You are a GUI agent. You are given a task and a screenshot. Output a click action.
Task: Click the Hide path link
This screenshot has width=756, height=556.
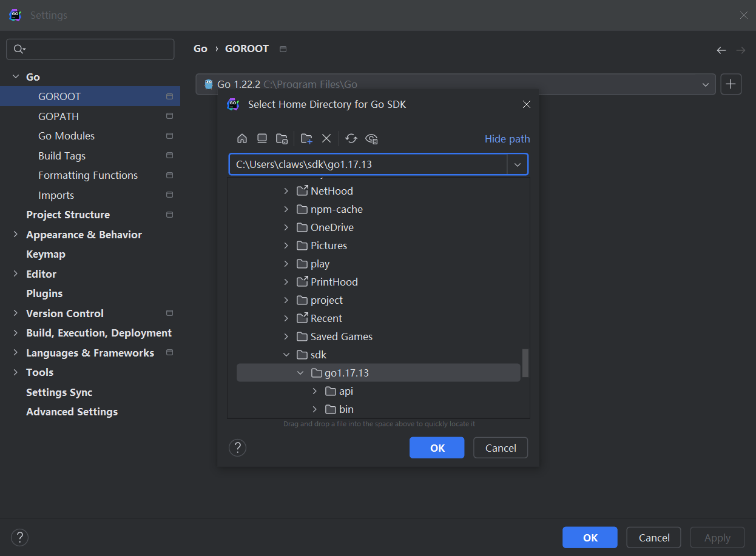(x=507, y=139)
